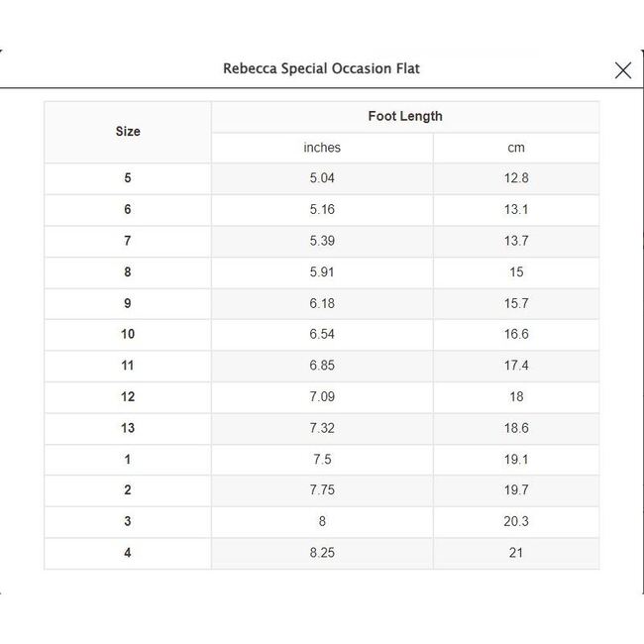644x644 pixels.
Task: Click the 21 cm cell
Action: (x=515, y=553)
